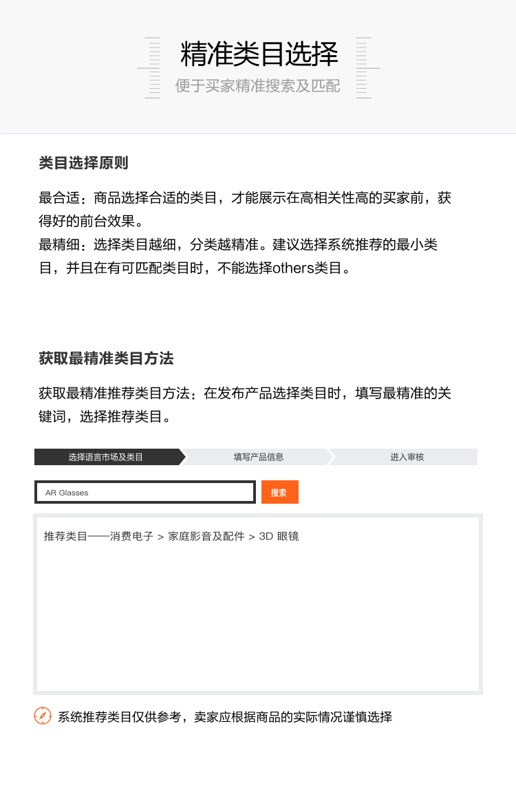The image size is (516, 812).
Task: Click the 类目选择原则 heading
Action: [83, 163]
